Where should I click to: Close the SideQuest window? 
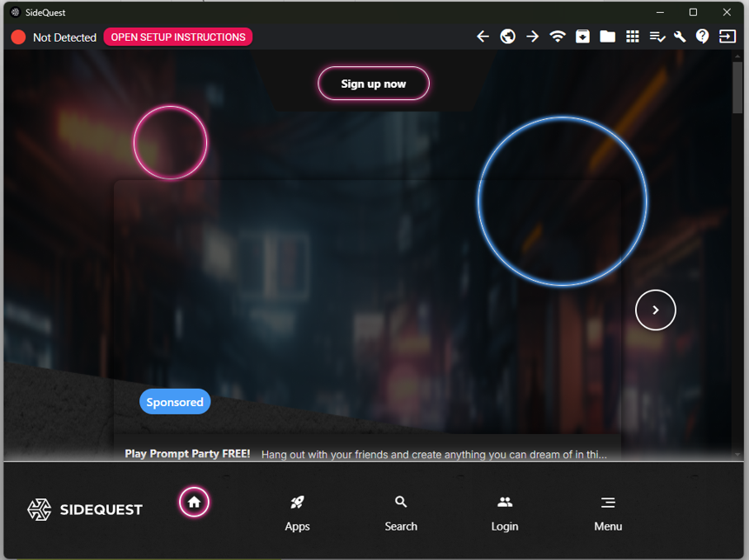coord(726,12)
